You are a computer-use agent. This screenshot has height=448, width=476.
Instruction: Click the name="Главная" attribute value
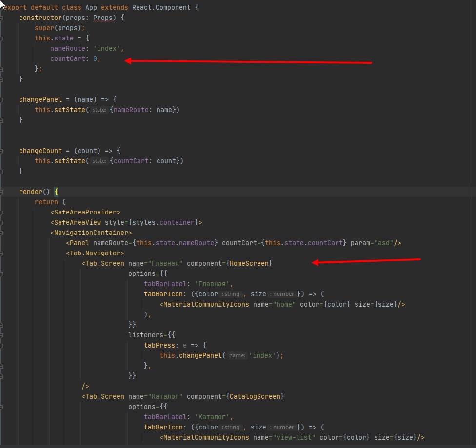coord(165,263)
